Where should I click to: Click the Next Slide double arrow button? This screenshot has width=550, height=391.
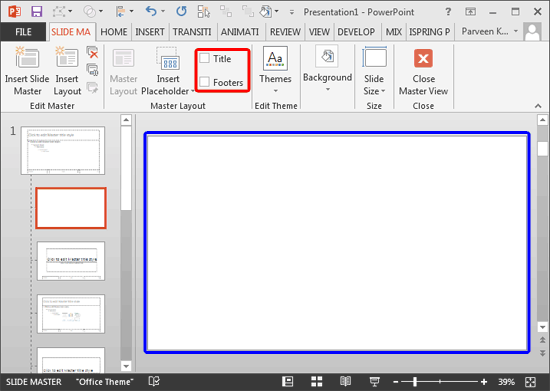[x=542, y=353]
